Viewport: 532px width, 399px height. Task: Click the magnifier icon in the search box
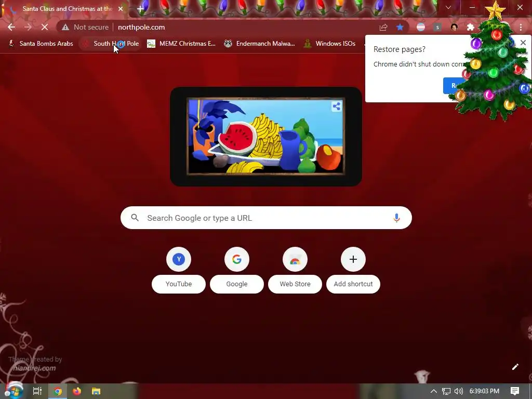tap(135, 218)
